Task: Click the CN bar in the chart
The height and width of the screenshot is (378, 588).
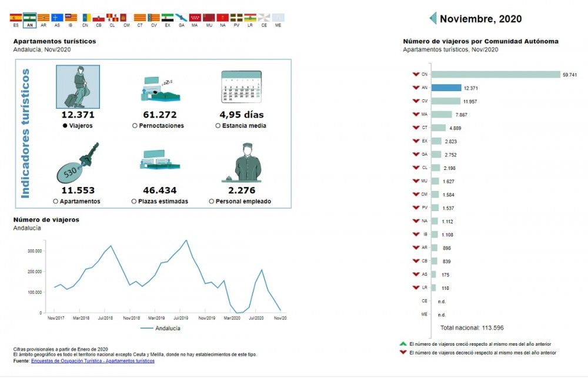Action: 496,75
